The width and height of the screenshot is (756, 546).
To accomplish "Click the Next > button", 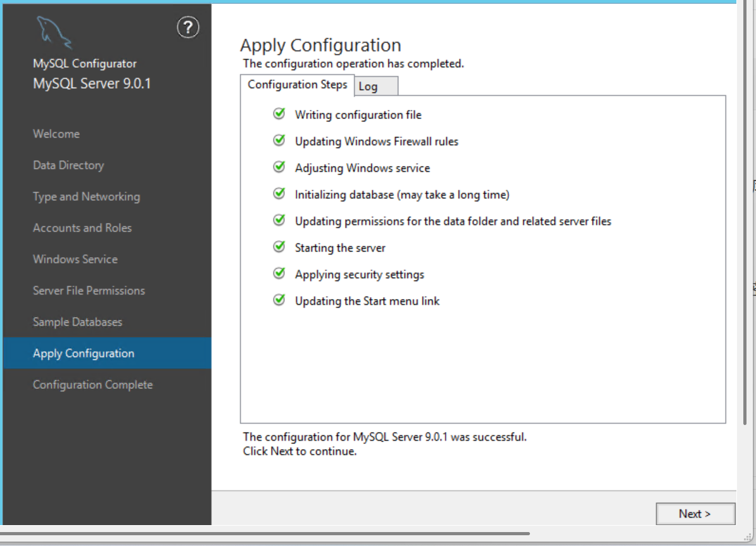I will click(695, 514).
